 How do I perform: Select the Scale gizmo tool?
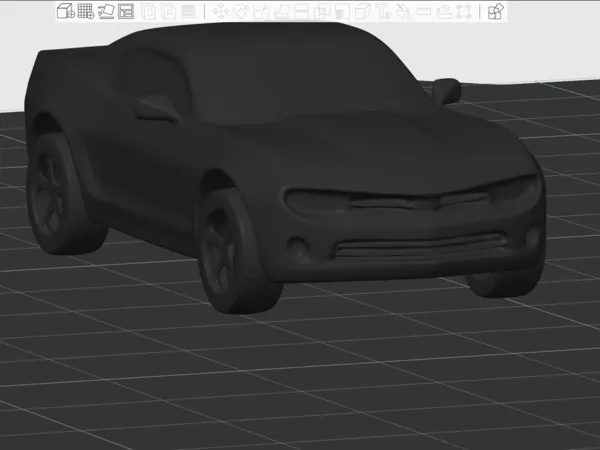pyautogui.click(x=261, y=12)
